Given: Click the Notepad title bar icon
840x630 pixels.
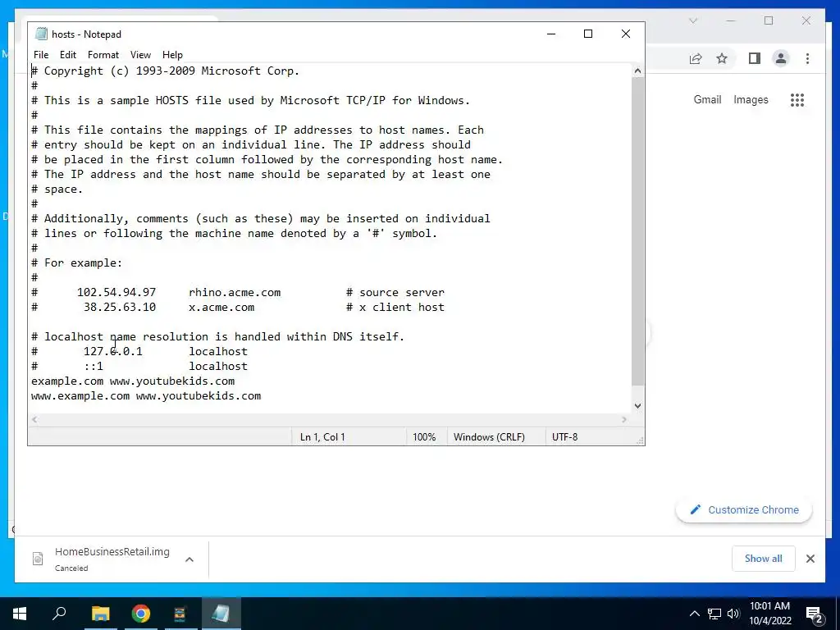Looking at the screenshot, I should tap(41, 34).
